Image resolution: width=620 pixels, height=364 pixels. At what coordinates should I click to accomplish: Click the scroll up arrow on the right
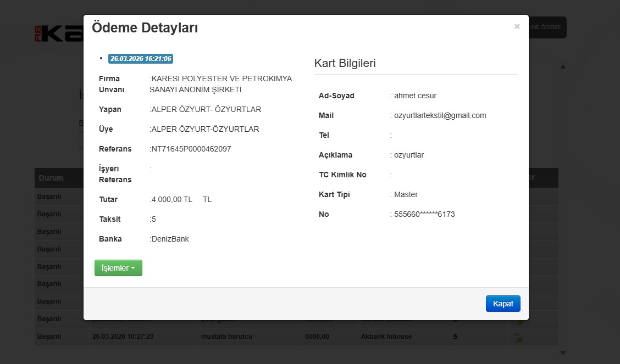click(x=563, y=67)
